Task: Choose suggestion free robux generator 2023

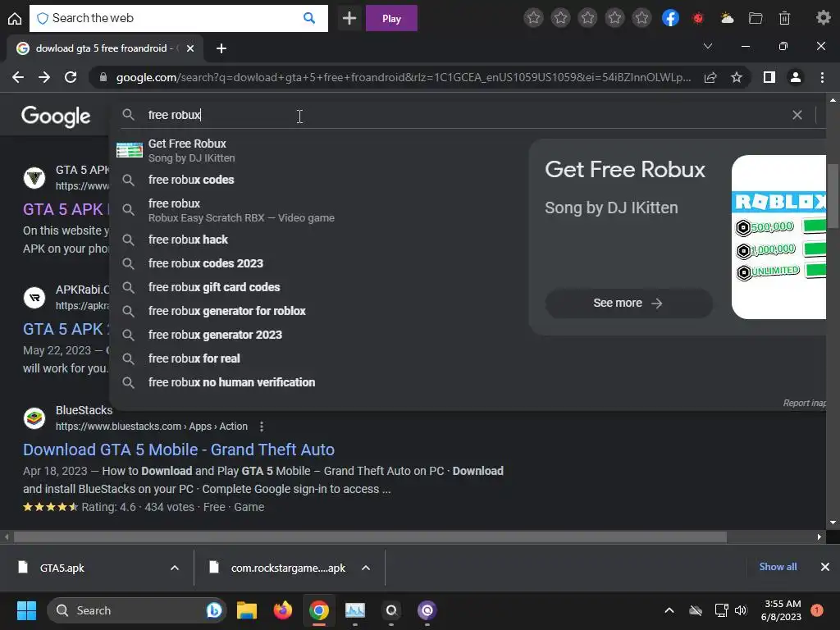Action: point(216,335)
